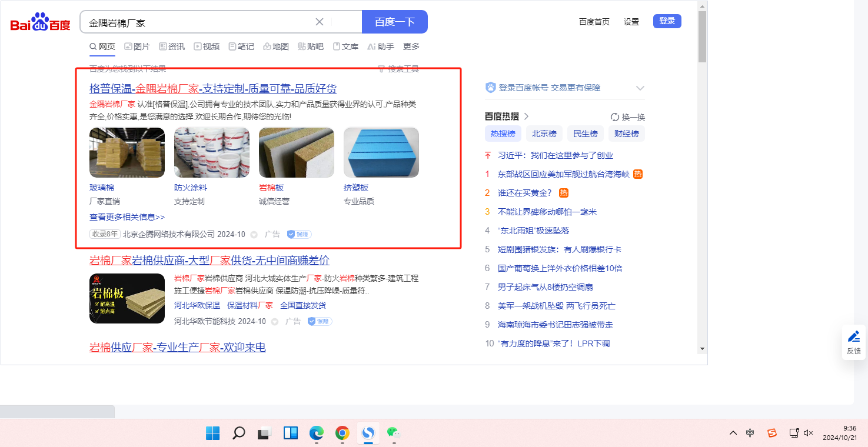Open the 岩棉板 link under the thumbnail
Screen dimensions: 868x447
click(x=271, y=188)
